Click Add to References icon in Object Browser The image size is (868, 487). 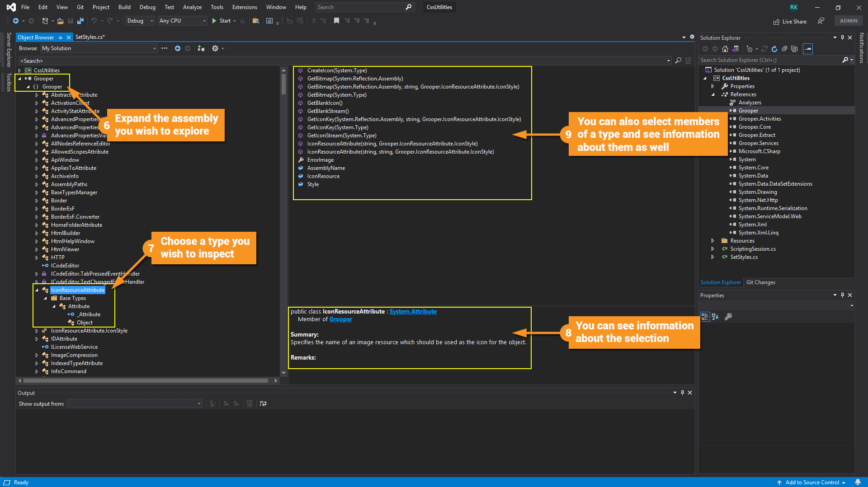click(x=201, y=48)
